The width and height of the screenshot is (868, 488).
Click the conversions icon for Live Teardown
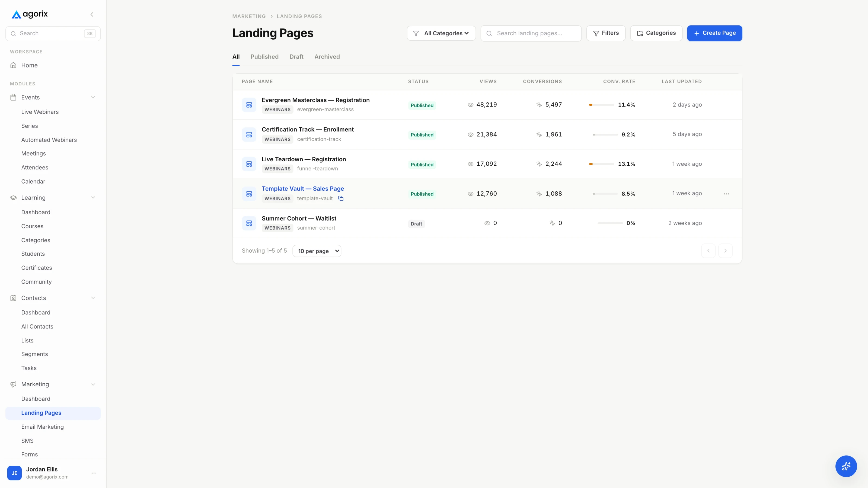(539, 164)
